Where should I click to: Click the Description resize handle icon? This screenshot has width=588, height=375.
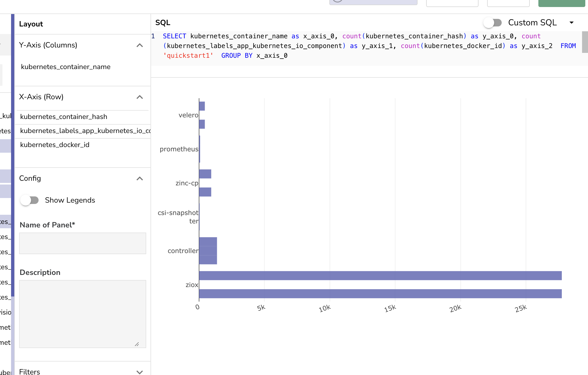137,345
